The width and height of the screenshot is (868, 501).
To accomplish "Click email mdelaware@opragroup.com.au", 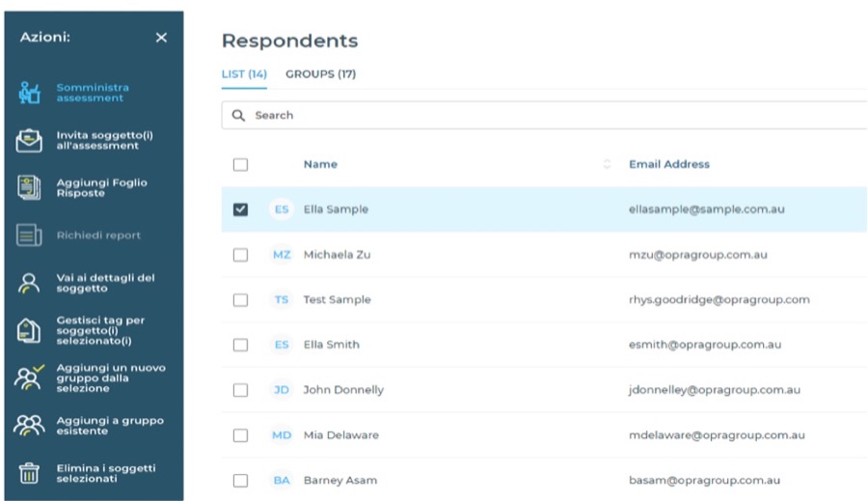I will pos(717,435).
